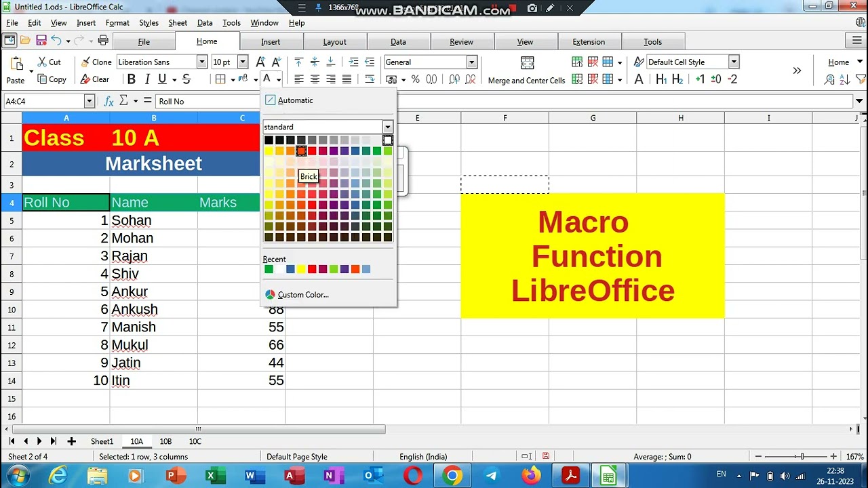Increase font size icon
Screen dimensions: 868x488
[260, 62]
